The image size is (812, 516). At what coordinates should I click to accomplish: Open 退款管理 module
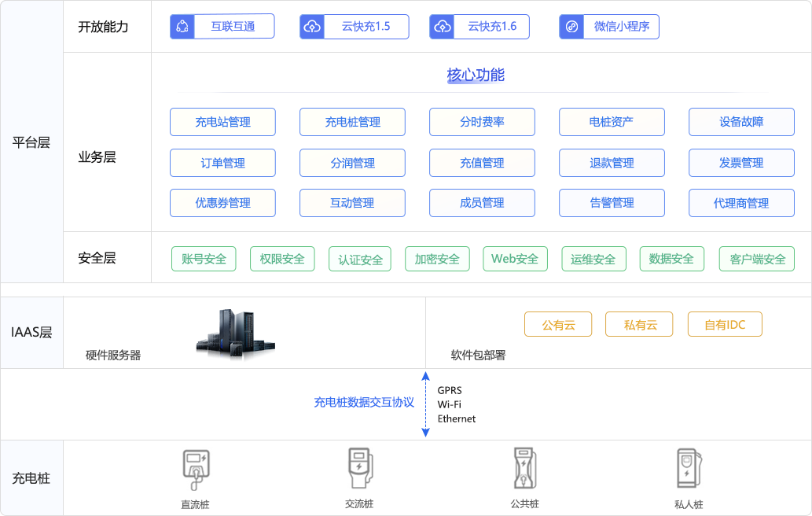612,163
